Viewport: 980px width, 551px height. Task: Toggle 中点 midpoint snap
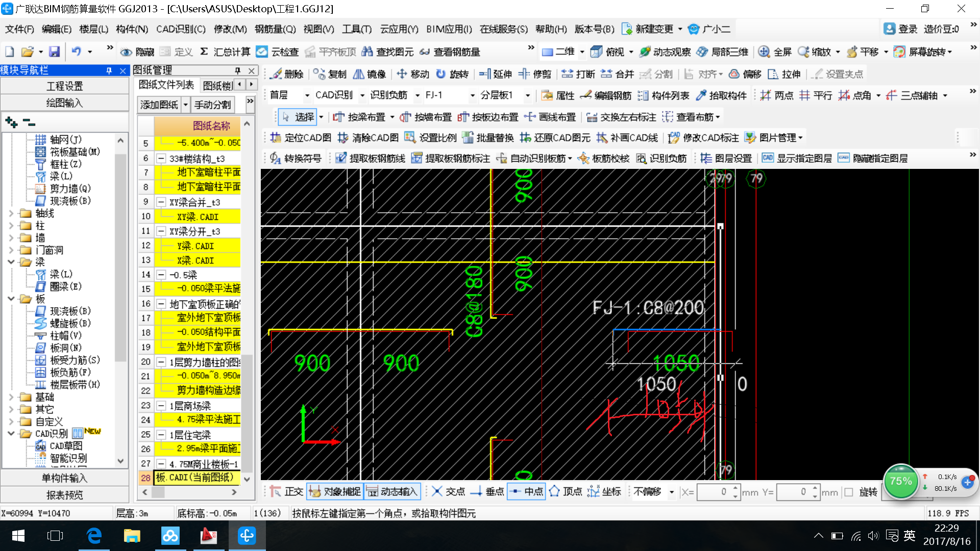527,491
